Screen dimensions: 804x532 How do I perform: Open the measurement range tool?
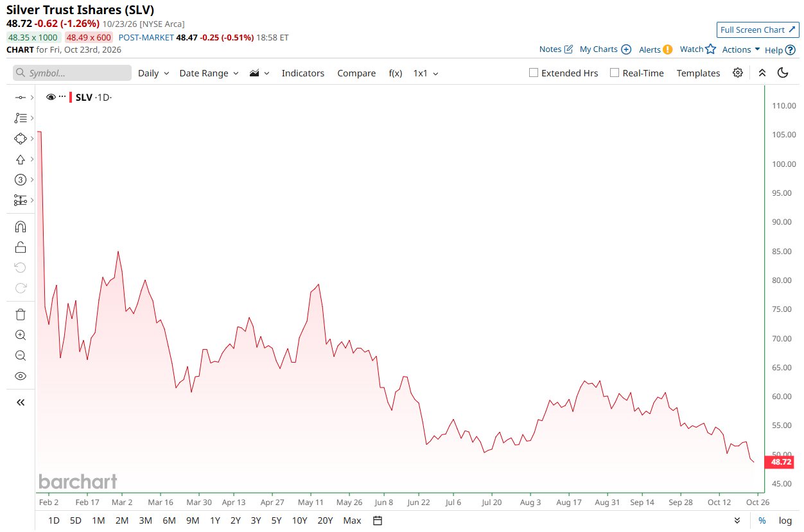point(20,200)
